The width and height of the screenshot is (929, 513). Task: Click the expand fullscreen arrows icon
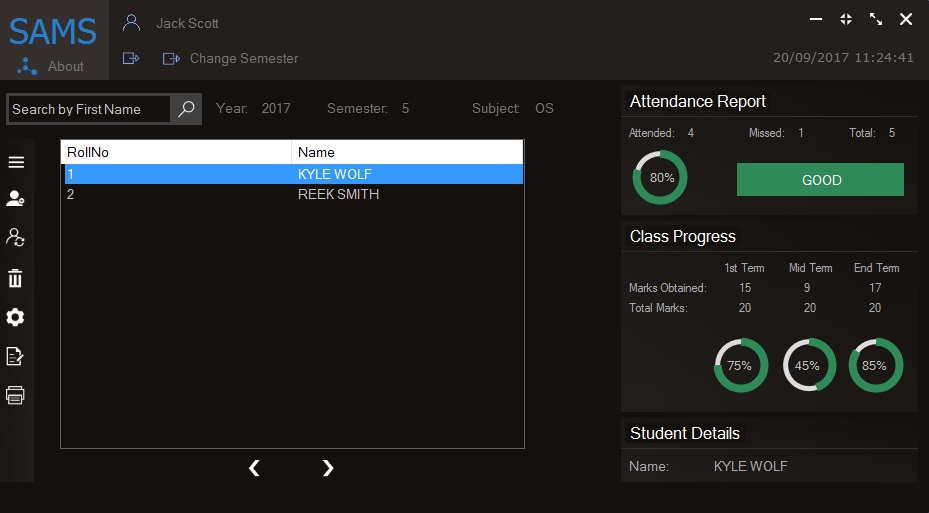coord(876,19)
